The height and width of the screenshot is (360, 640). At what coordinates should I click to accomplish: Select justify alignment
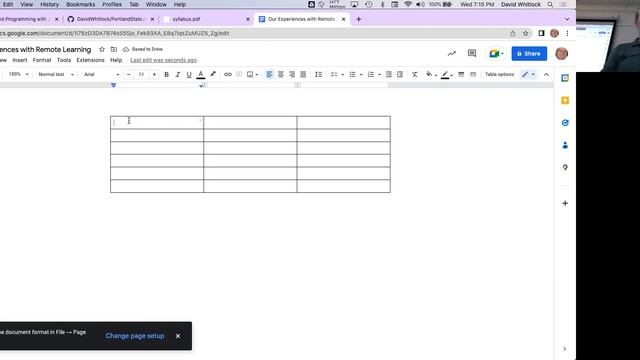[303, 74]
